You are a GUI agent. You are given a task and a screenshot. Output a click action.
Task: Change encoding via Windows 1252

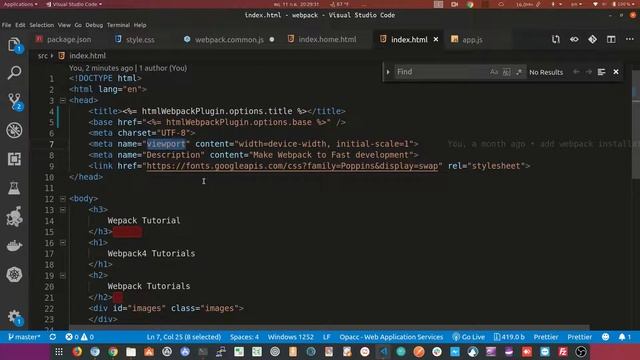coord(291,337)
